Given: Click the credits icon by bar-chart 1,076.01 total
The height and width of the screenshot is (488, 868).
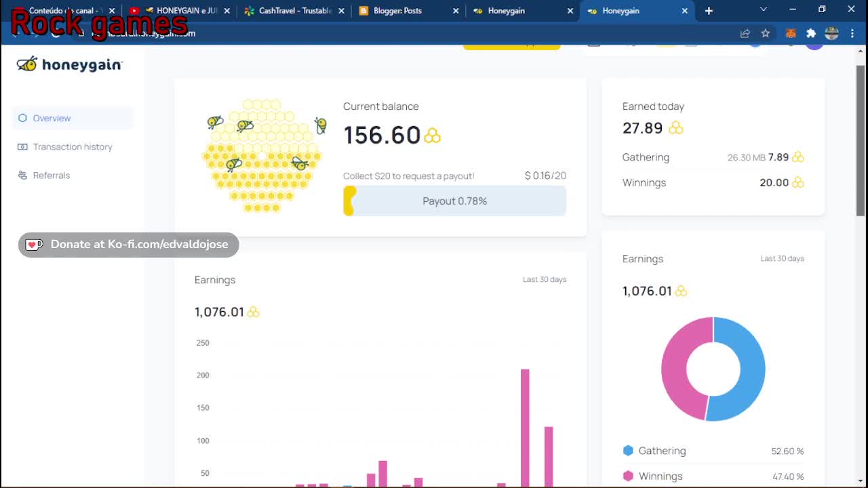Looking at the screenshot, I should point(253,312).
